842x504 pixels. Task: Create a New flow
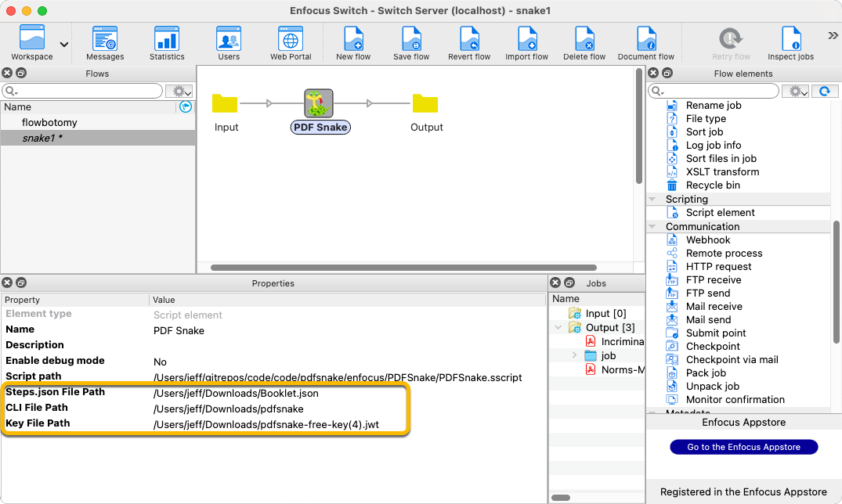click(353, 42)
